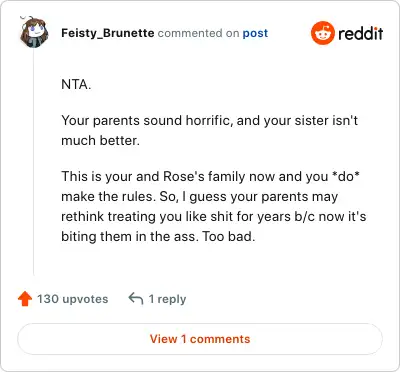400x372 pixels.
Task: Open the "1 reply" label
Action: click(167, 299)
